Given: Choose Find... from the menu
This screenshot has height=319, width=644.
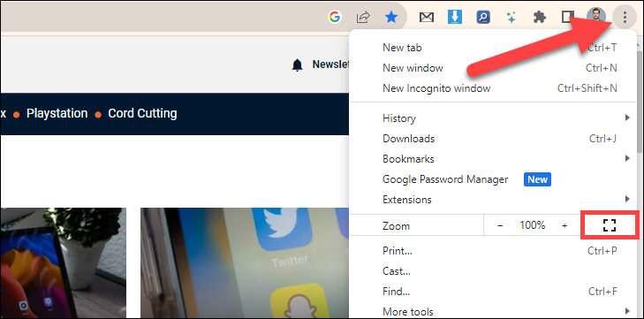Looking at the screenshot, I should (493, 292).
